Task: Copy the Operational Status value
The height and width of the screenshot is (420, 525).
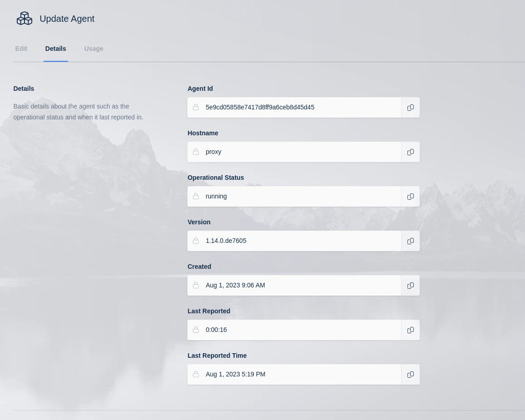Action: (410, 196)
